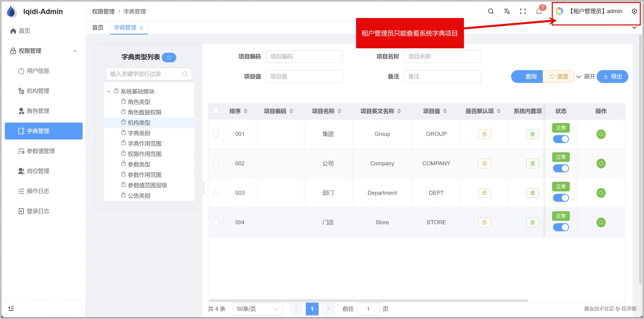Select 角色类型 in the dictionary tree
644x319 pixels.
click(139, 102)
